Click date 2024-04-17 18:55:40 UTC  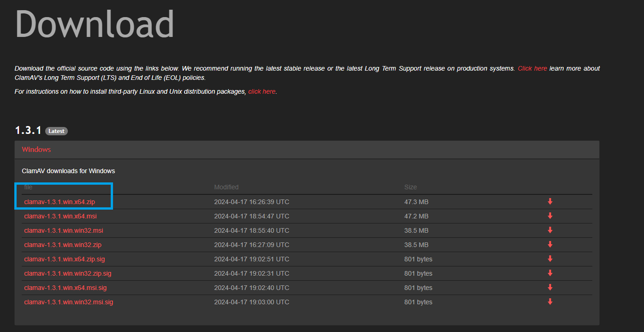(x=251, y=230)
